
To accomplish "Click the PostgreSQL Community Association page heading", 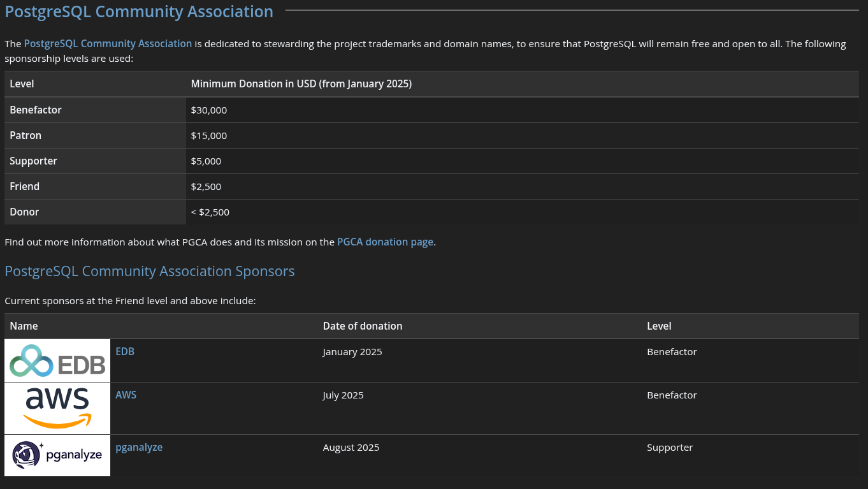I will [x=139, y=11].
